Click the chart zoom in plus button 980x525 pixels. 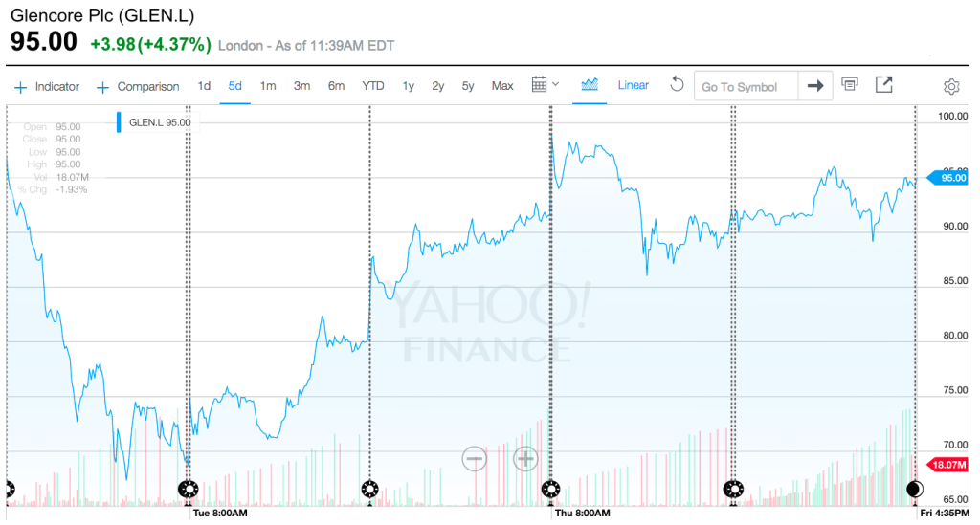pos(525,459)
